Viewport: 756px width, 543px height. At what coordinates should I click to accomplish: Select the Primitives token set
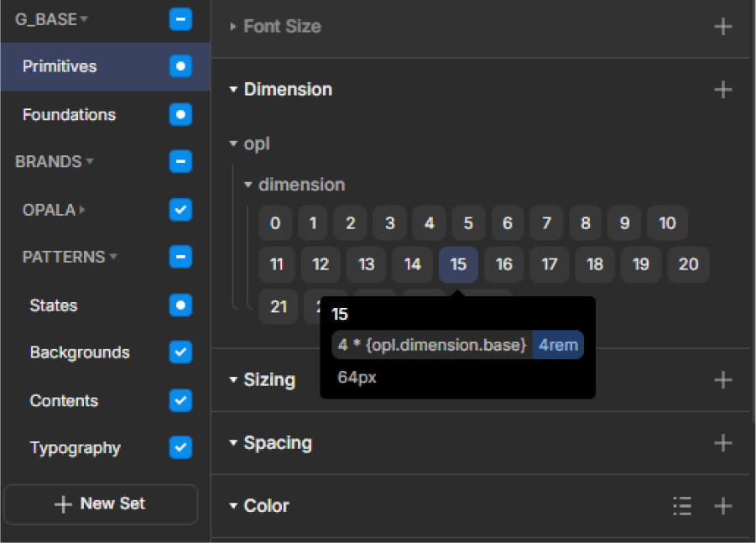[60, 66]
